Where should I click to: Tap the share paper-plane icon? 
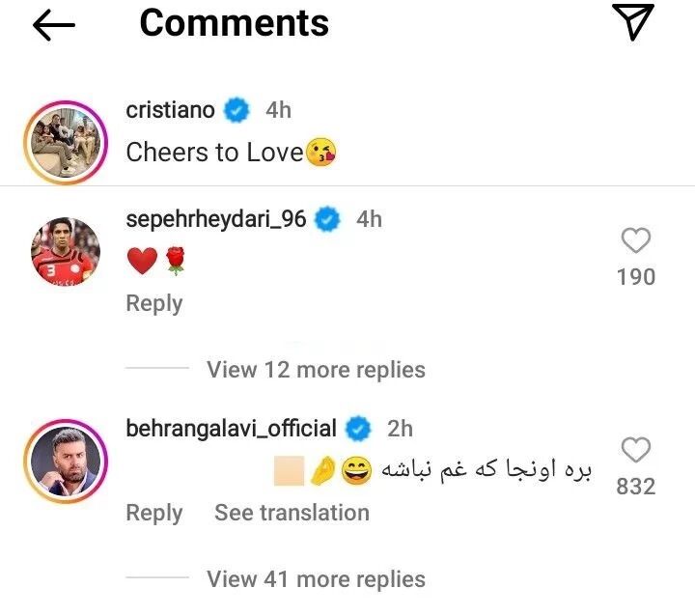pyautogui.click(x=633, y=22)
